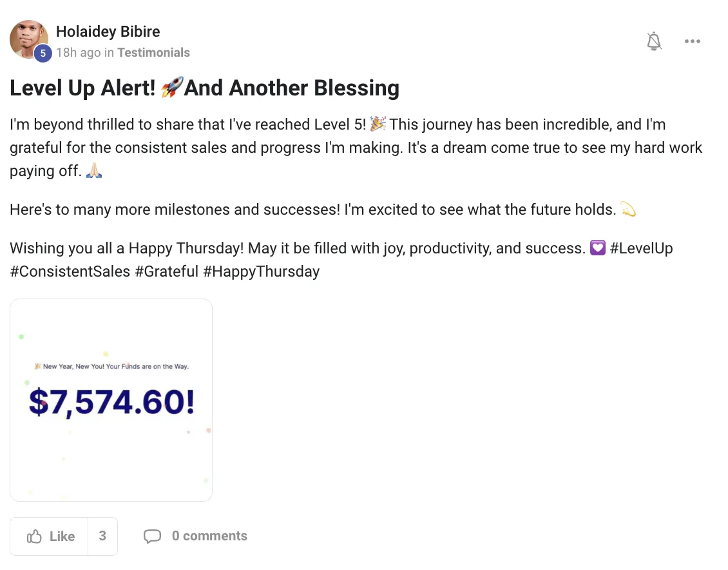728x570 pixels.
Task: View the 3 likes count
Action: (102, 536)
